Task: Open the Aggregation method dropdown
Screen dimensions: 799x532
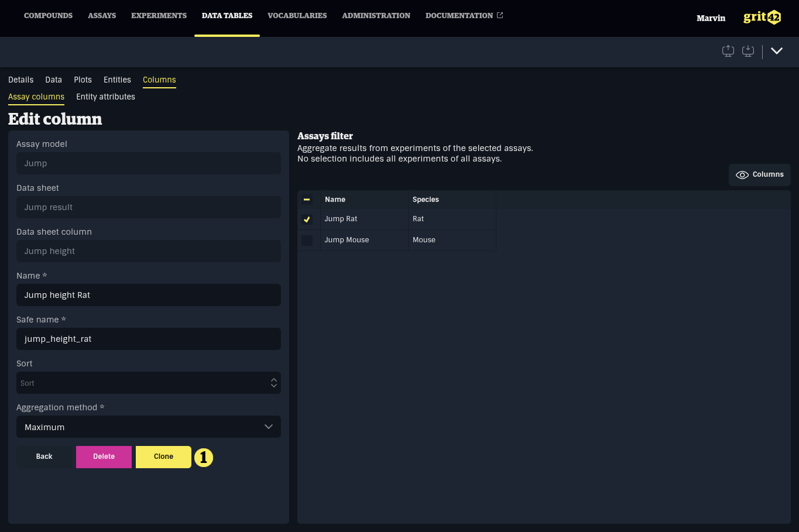Action: pos(149,427)
